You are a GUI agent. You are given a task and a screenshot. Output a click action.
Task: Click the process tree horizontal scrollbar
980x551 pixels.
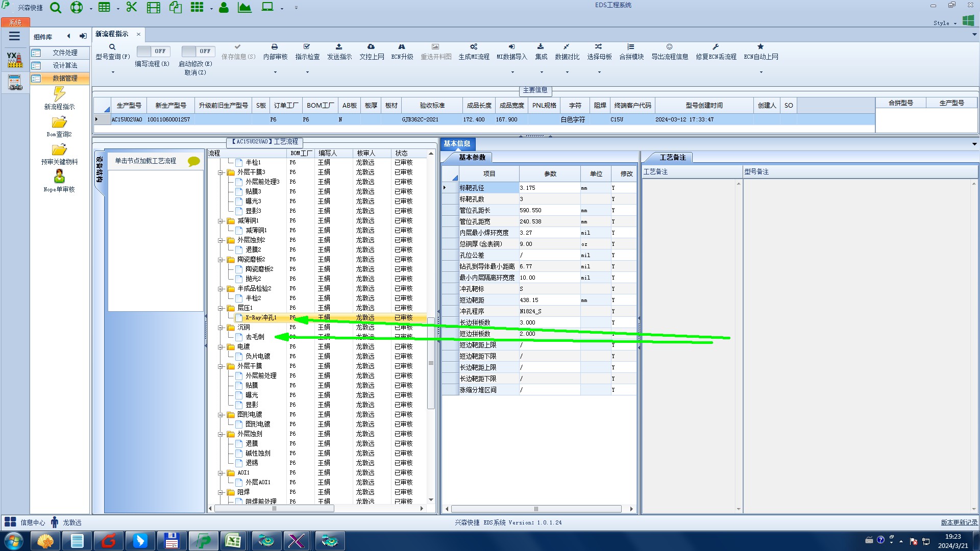pyautogui.click(x=274, y=509)
